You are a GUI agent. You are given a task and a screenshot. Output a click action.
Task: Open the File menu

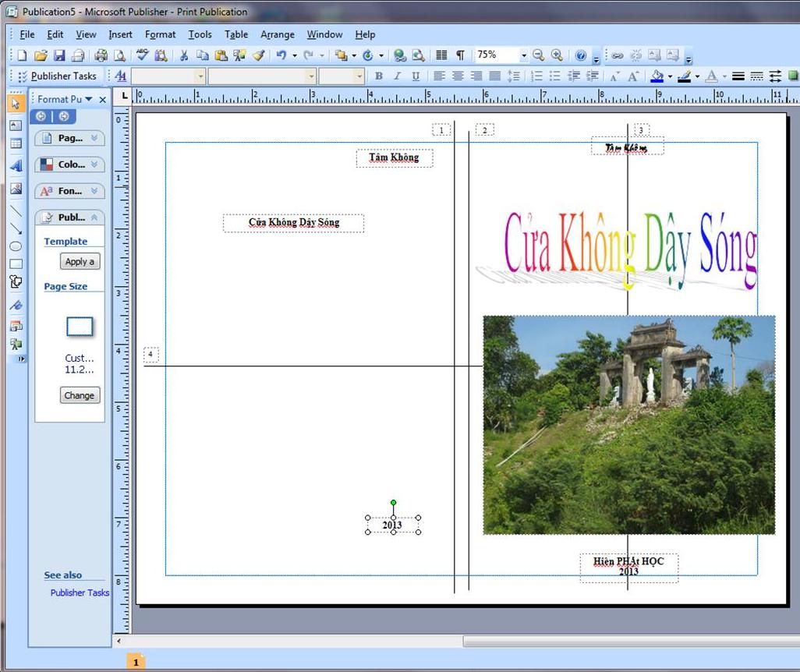[x=27, y=34]
